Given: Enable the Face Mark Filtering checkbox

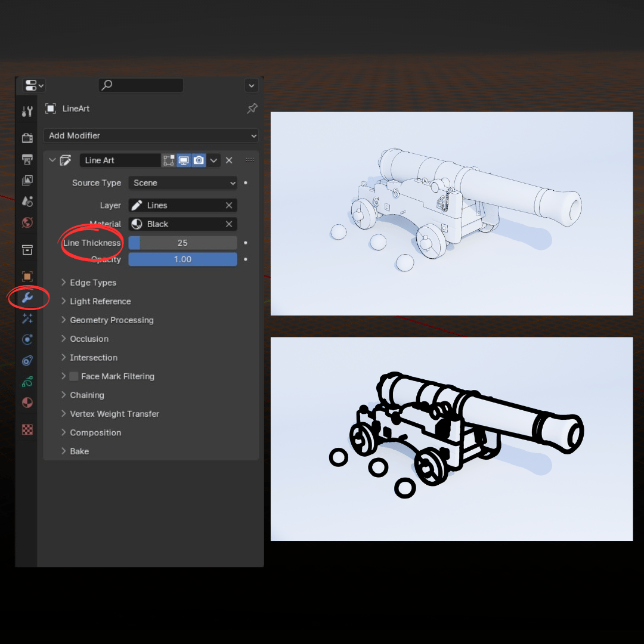Looking at the screenshot, I should (74, 376).
